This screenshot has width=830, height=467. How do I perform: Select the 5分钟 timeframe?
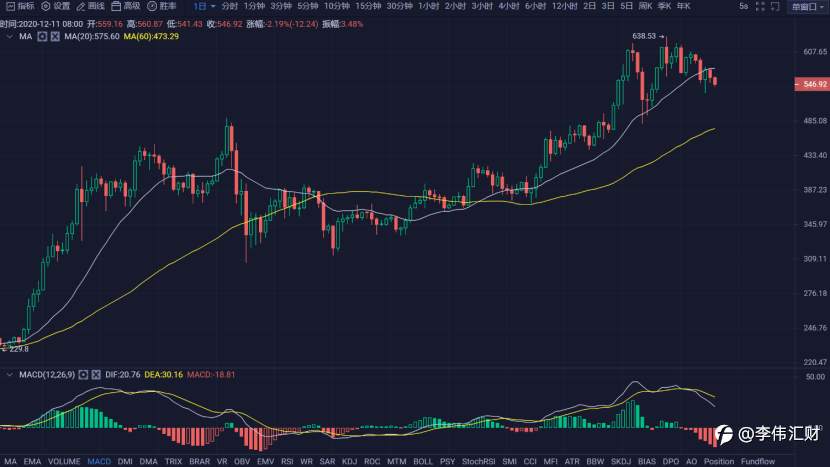tap(308, 6)
